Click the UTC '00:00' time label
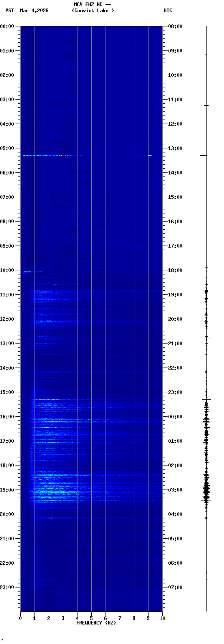 (175, 417)
